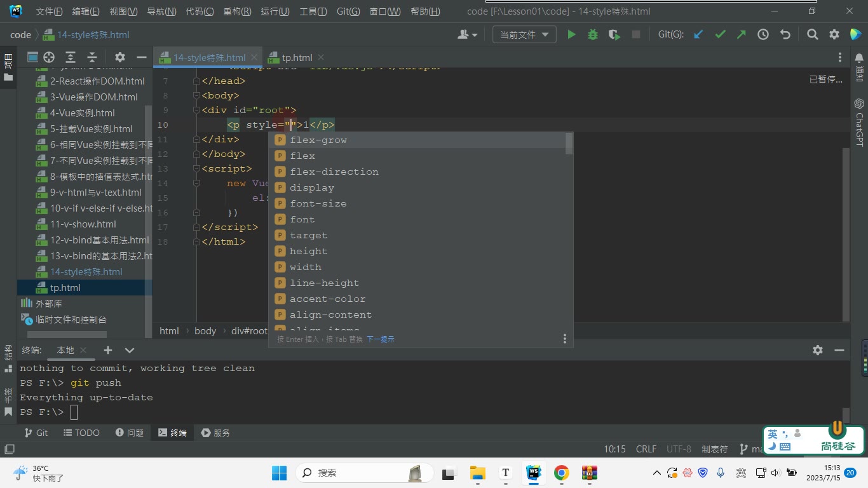Viewport: 868px width, 488px height.
Task: Click the Git update project arrow
Action: tap(698, 35)
